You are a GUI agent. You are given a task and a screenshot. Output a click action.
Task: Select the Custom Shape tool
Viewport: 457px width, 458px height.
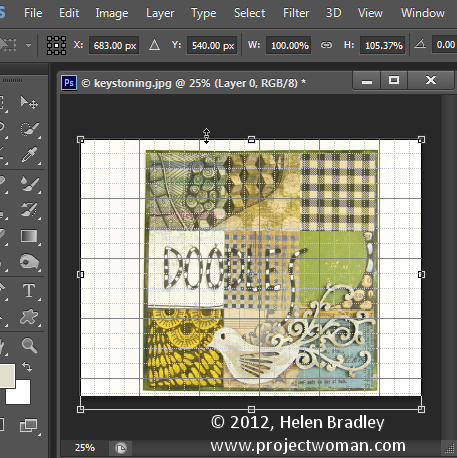29,317
